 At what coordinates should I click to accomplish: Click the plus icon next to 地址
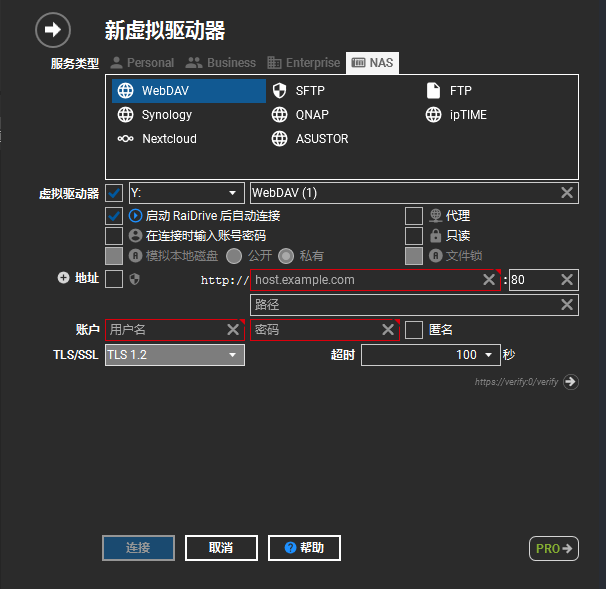click(63, 277)
